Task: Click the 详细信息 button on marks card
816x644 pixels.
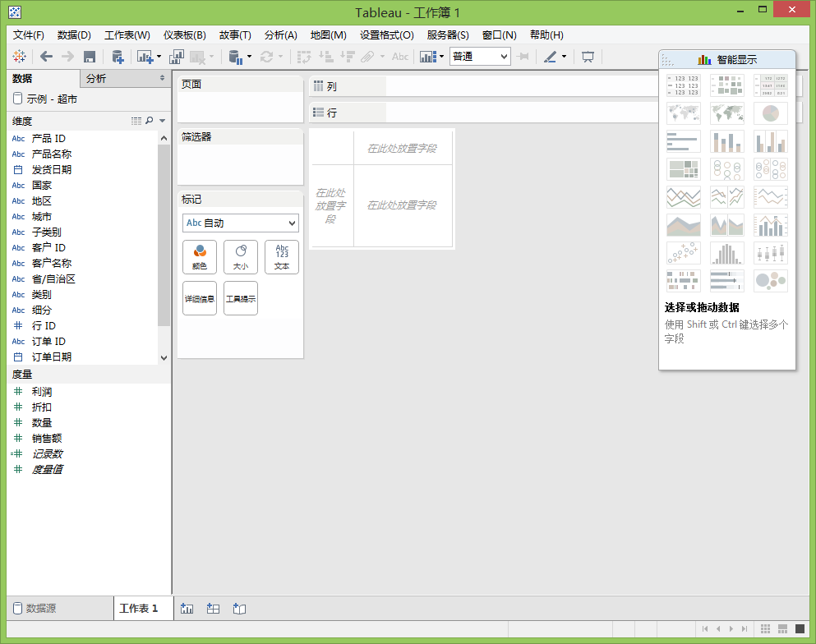Action: coord(200,298)
